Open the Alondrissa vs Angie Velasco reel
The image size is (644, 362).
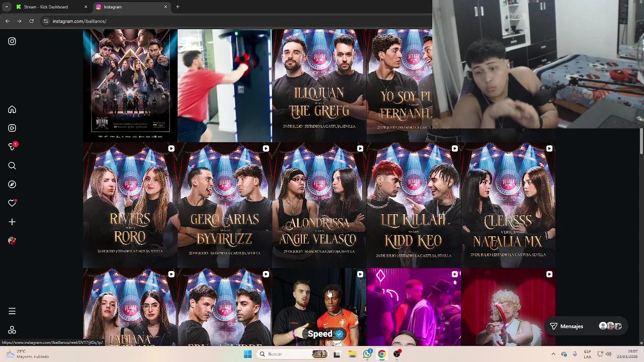click(319, 205)
